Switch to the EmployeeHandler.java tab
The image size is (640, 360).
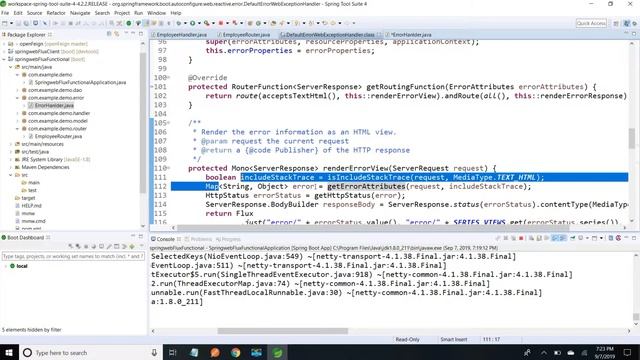[181, 35]
